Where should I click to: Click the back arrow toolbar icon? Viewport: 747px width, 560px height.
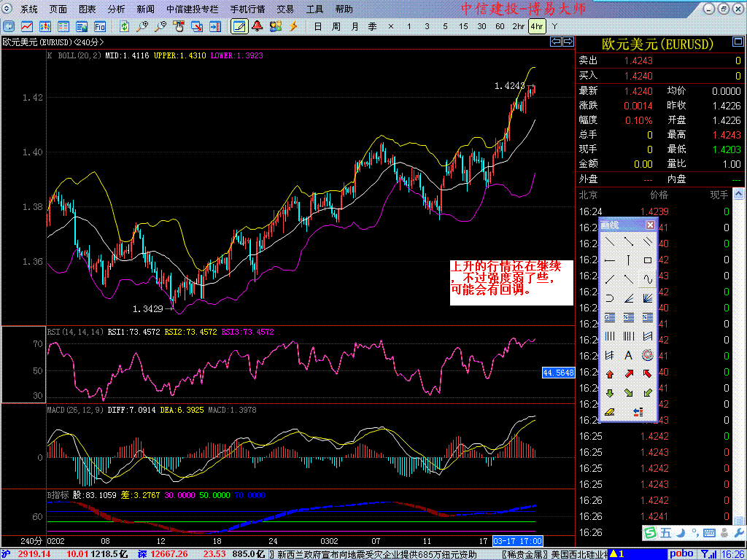[x=9, y=27]
